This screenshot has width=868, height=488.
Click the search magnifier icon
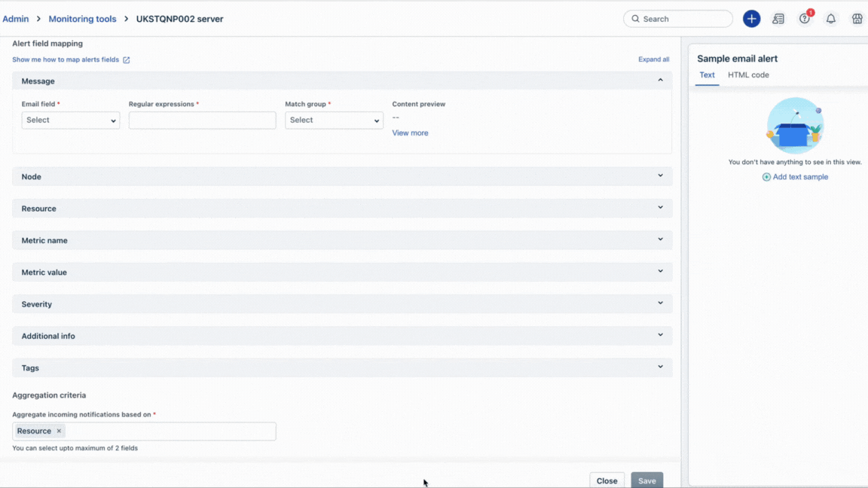tap(635, 19)
